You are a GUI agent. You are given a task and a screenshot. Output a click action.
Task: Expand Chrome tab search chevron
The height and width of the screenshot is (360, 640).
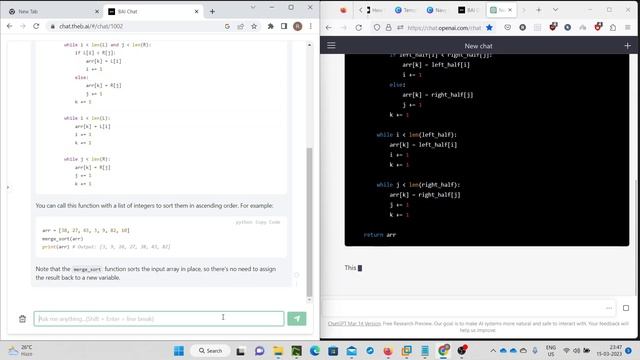pos(253,7)
